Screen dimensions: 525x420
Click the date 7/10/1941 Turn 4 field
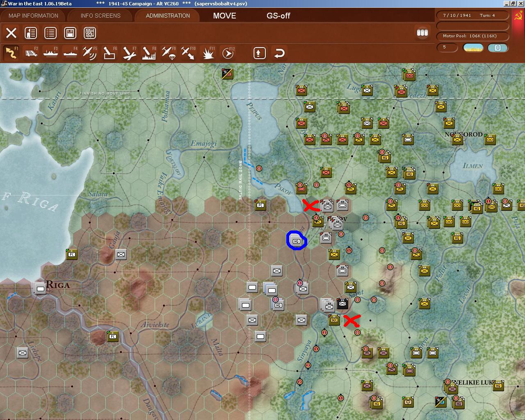click(x=473, y=16)
